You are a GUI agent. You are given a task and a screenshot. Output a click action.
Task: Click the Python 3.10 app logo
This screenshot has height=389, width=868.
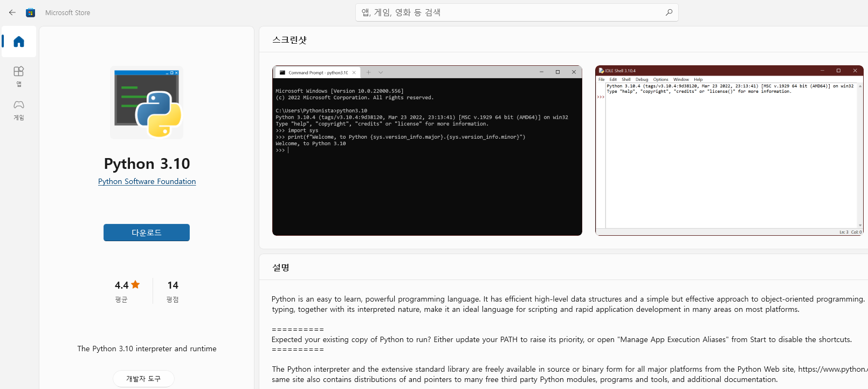point(147,103)
